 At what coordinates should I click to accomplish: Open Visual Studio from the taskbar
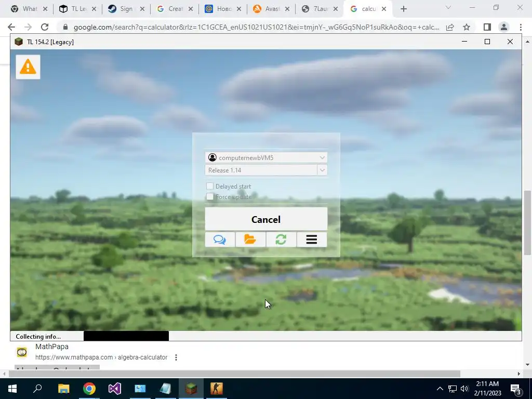click(x=115, y=389)
